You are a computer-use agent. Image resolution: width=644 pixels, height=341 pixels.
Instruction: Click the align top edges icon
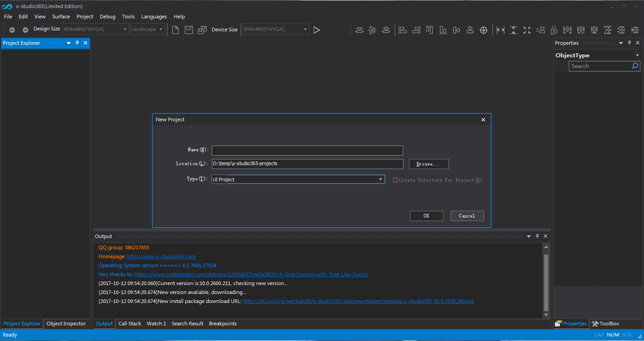tap(430, 30)
